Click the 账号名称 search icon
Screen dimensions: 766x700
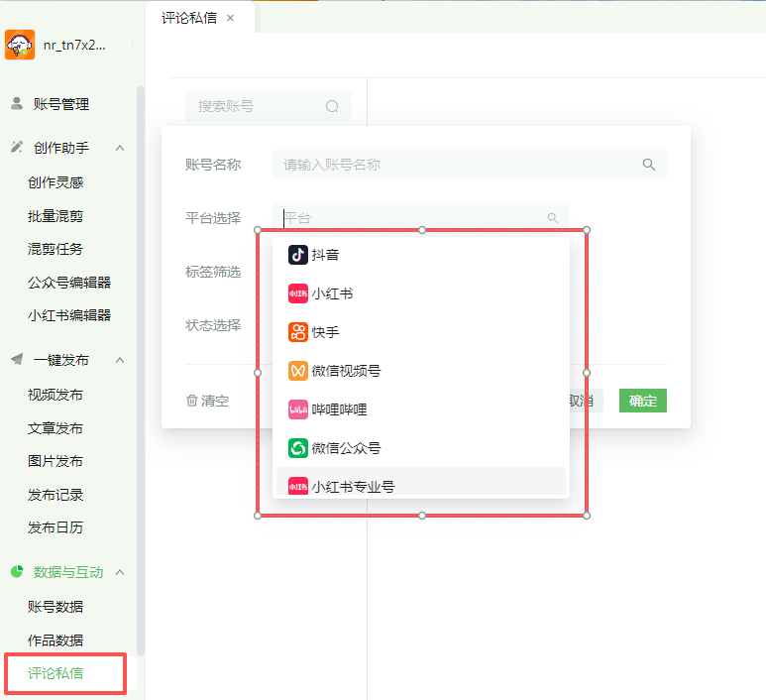click(x=649, y=165)
